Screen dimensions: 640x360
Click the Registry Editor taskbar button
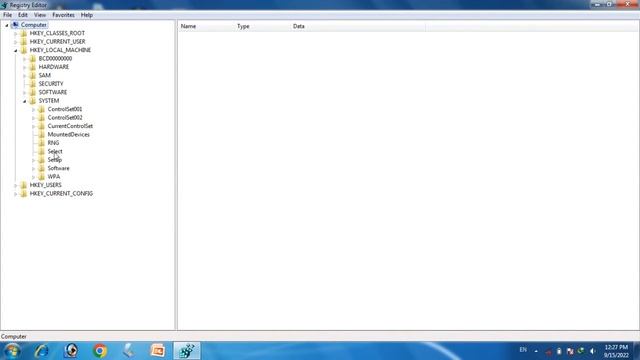[187, 351]
